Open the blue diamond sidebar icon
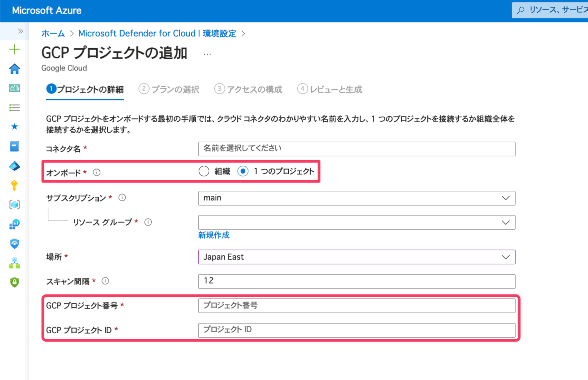588x380 pixels. tap(14, 166)
